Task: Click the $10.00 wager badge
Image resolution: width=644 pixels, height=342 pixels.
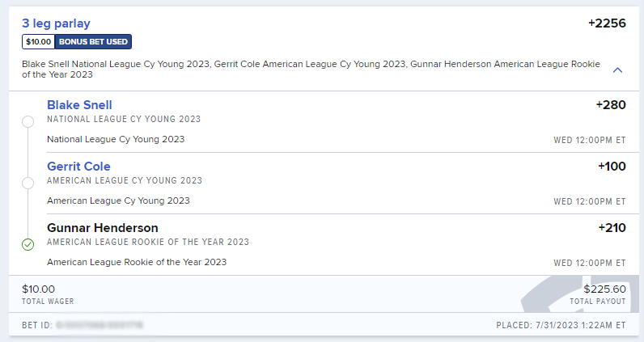Action: click(38, 41)
